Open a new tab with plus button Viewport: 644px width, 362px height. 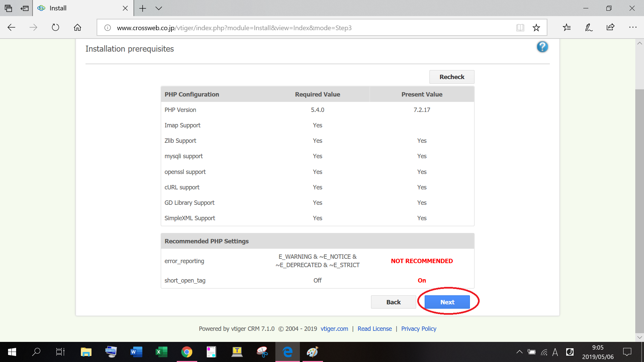pyautogui.click(x=143, y=8)
